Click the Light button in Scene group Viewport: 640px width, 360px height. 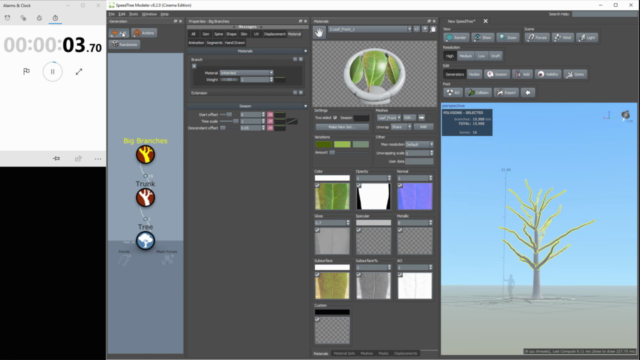click(x=587, y=37)
